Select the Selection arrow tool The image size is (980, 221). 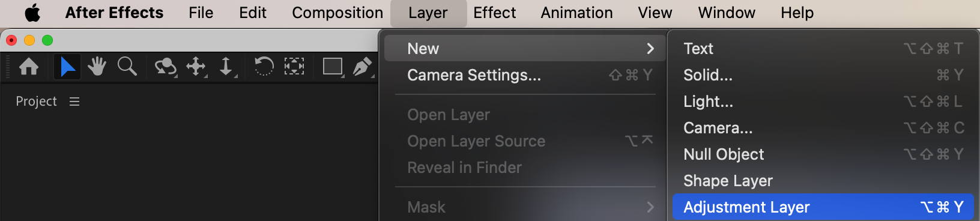67,66
